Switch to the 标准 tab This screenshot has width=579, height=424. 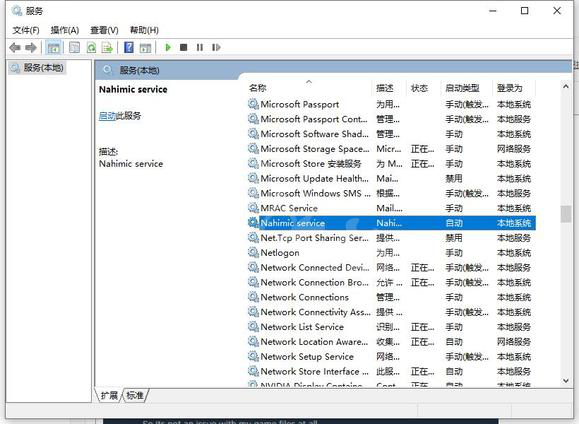point(135,396)
